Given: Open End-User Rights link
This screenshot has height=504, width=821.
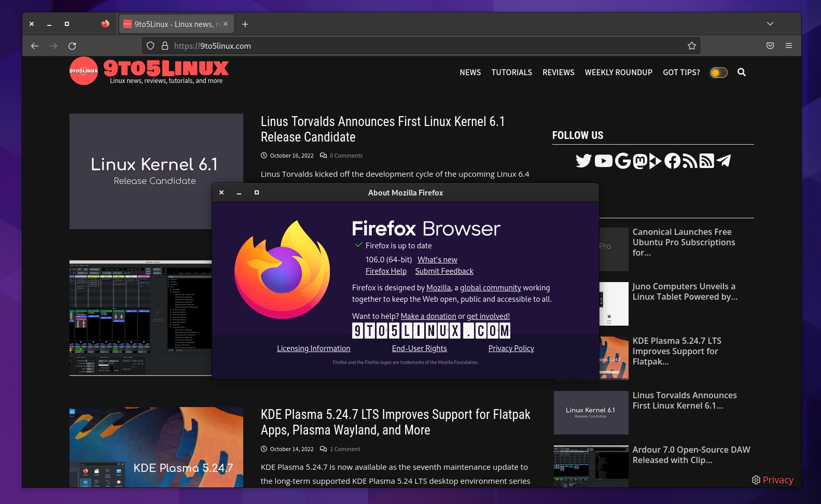Looking at the screenshot, I should tap(420, 348).
